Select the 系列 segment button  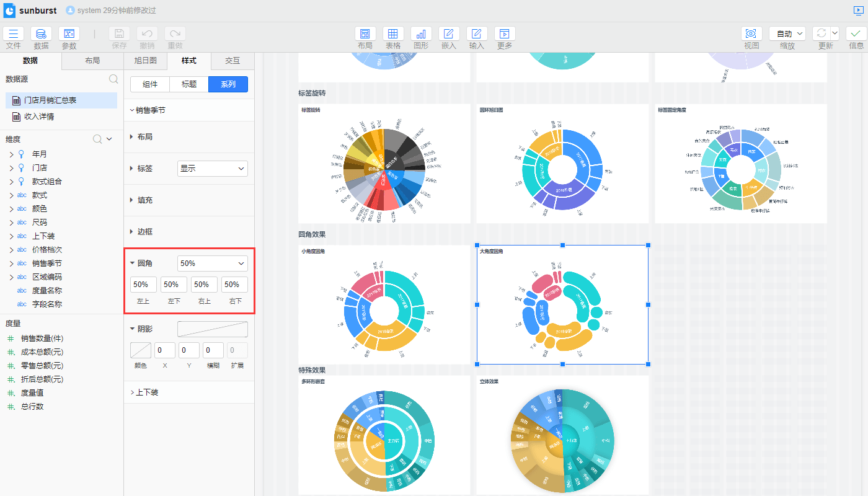228,84
